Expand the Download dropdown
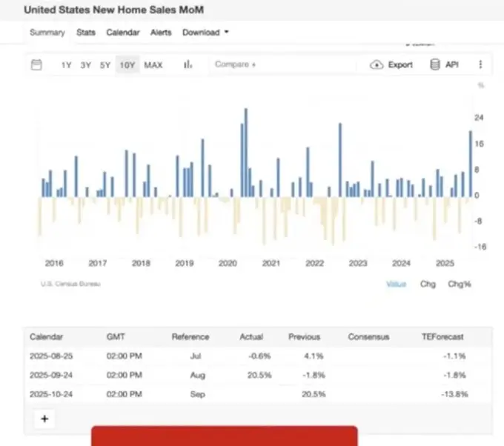504x446 pixels. click(x=205, y=33)
